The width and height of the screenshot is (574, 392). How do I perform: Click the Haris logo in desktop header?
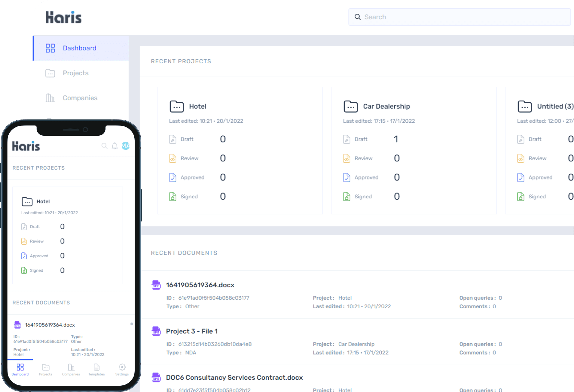[63, 17]
